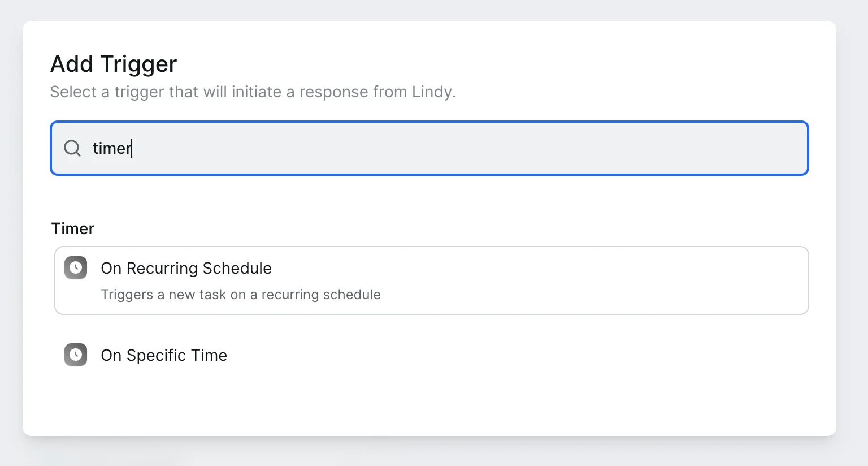Click the 'Triggers a new task' description text

click(x=241, y=295)
